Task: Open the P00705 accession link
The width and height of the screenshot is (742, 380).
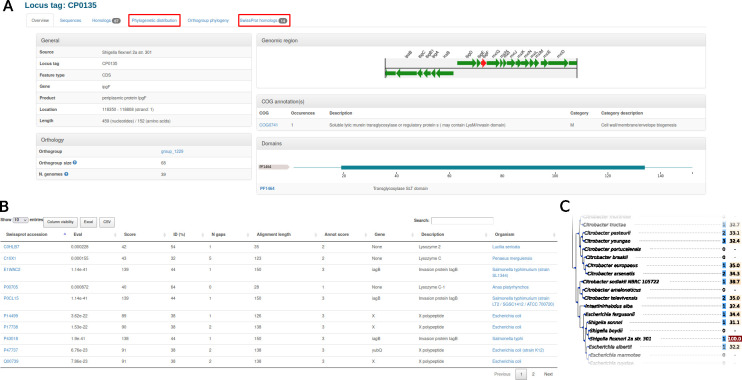Action: tap(11, 287)
